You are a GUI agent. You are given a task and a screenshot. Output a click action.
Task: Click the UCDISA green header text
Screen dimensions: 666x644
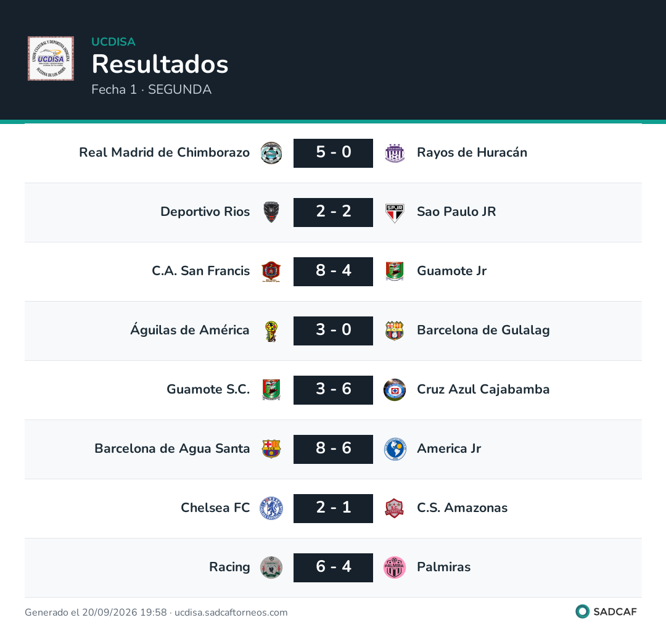[113, 41]
